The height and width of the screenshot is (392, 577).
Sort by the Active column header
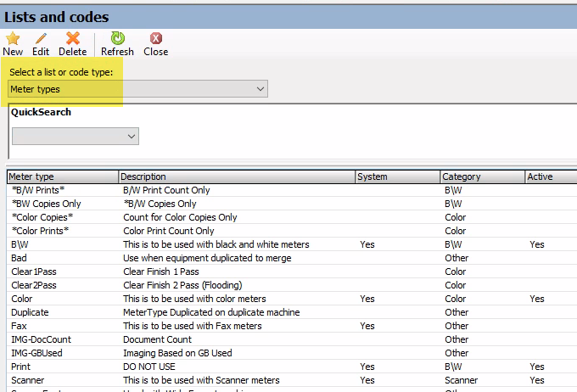click(x=551, y=176)
